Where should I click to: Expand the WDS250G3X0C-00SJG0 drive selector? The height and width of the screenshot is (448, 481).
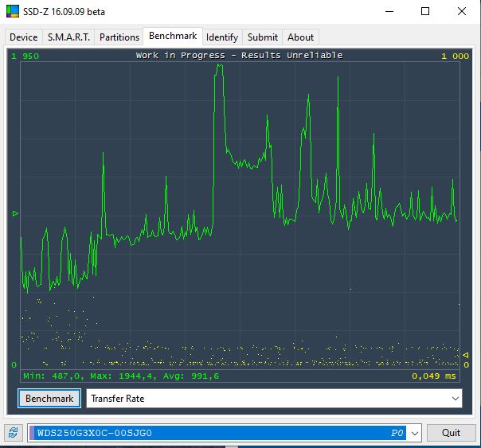click(225, 433)
